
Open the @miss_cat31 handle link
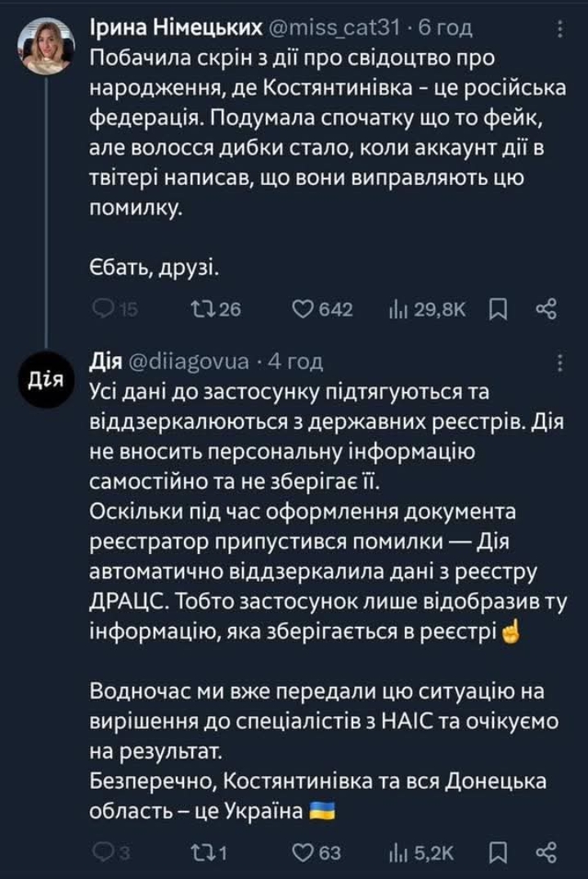tap(335, 29)
